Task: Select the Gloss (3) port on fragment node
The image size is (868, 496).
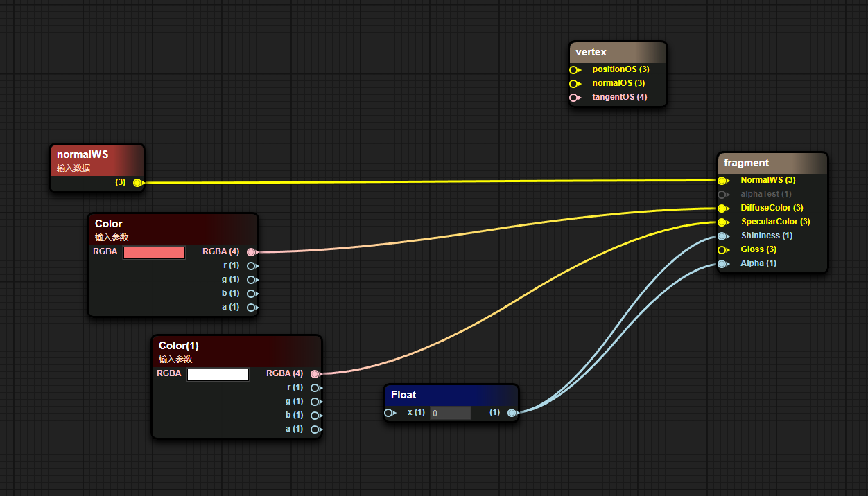Action: (723, 249)
